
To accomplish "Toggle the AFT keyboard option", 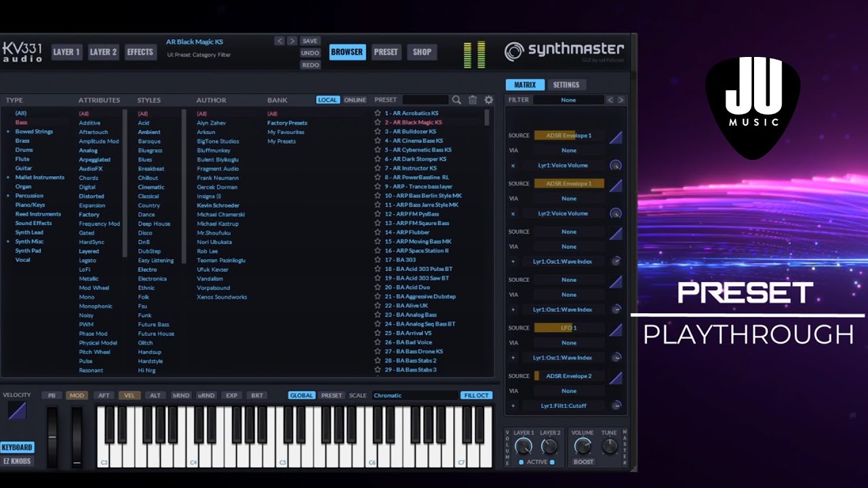I will [104, 395].
